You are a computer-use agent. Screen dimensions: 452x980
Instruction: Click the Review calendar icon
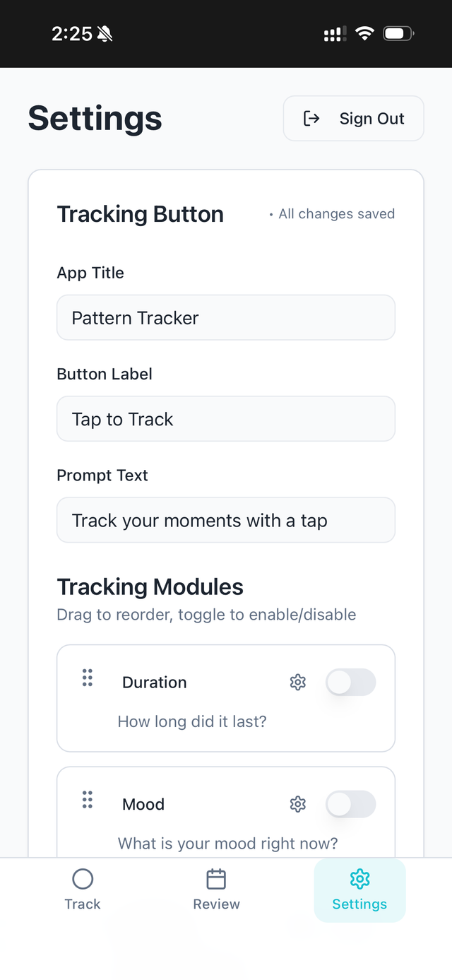tap(216, 878)
